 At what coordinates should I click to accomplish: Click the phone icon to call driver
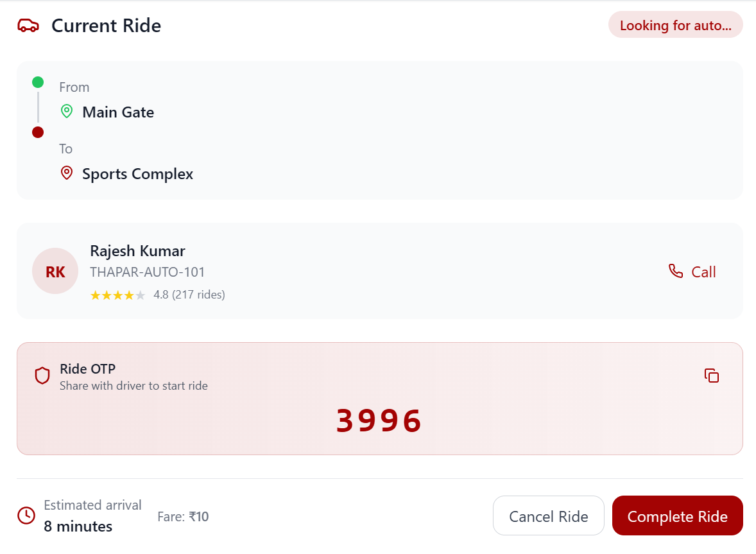click(x=676, y=271)
